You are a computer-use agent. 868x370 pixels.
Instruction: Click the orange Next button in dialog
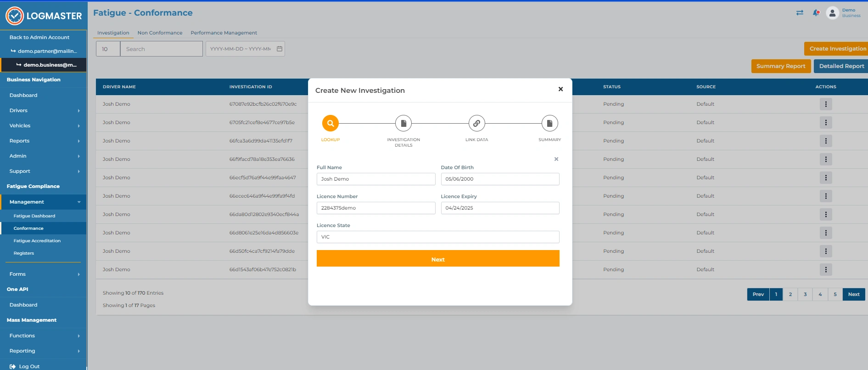point(438,258)
